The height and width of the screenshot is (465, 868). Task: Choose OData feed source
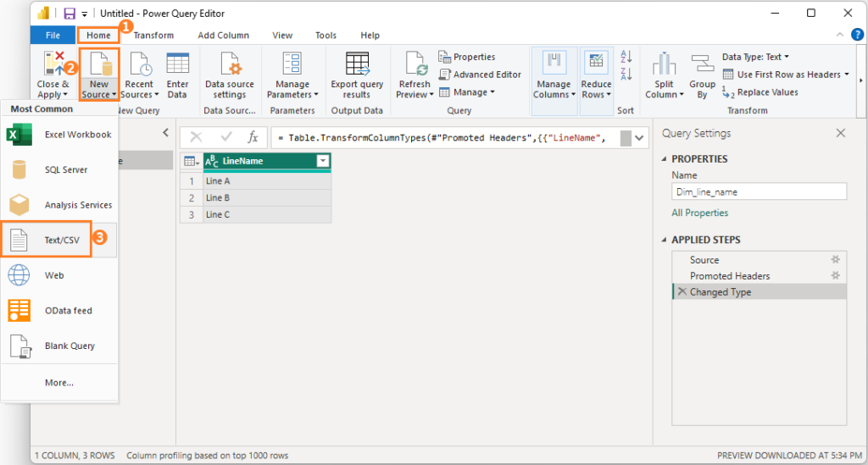(59, 311)
